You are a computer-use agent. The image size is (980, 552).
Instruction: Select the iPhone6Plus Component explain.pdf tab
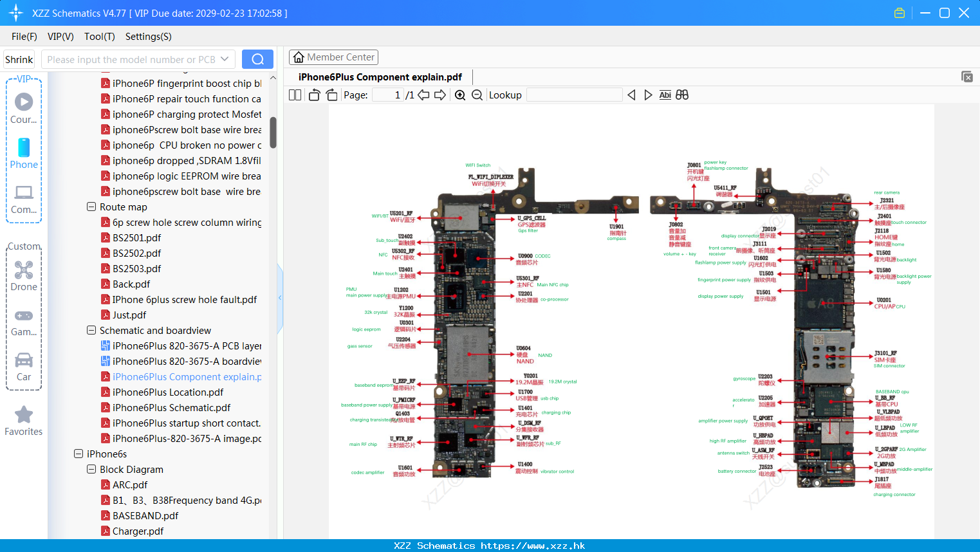point(380,77)
